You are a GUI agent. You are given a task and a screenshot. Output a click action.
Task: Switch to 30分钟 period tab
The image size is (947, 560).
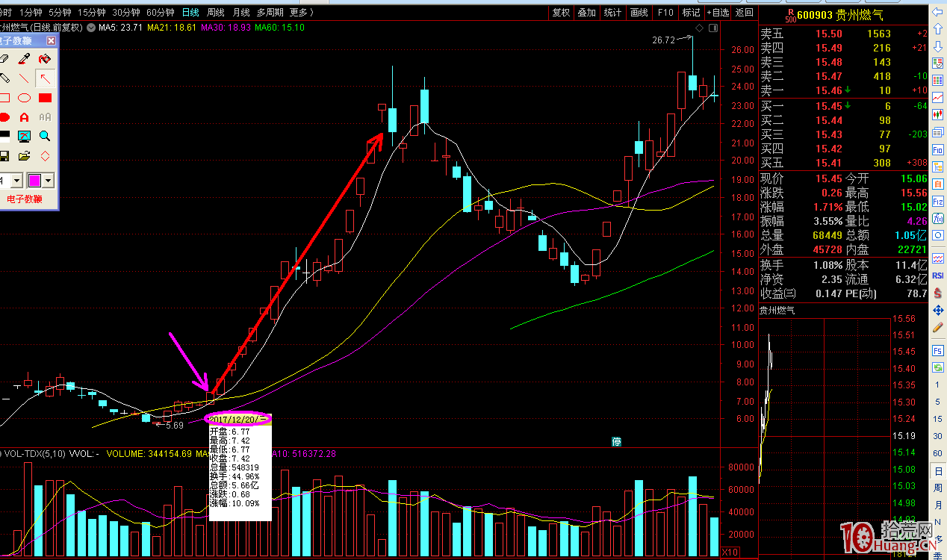click(x=126, y=13)
